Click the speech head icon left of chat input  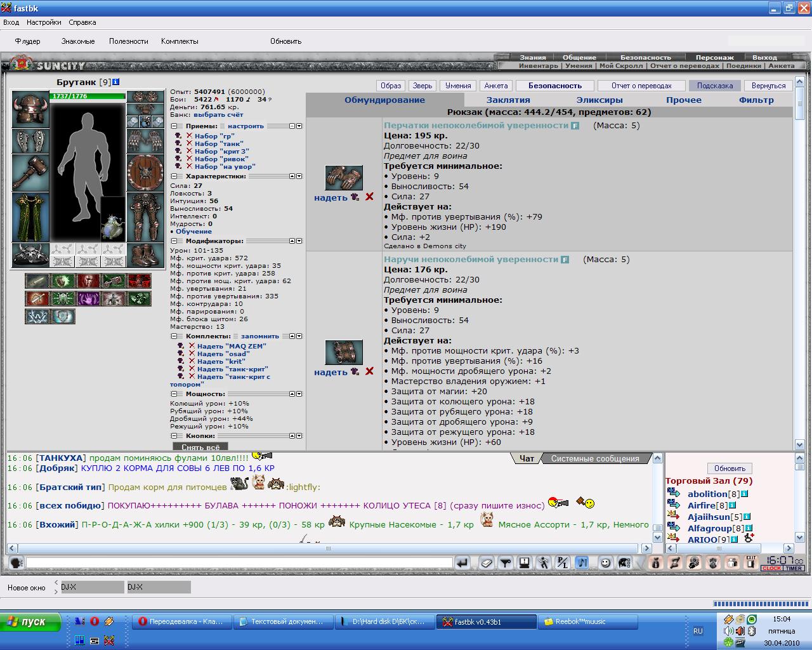pos(16,562)
